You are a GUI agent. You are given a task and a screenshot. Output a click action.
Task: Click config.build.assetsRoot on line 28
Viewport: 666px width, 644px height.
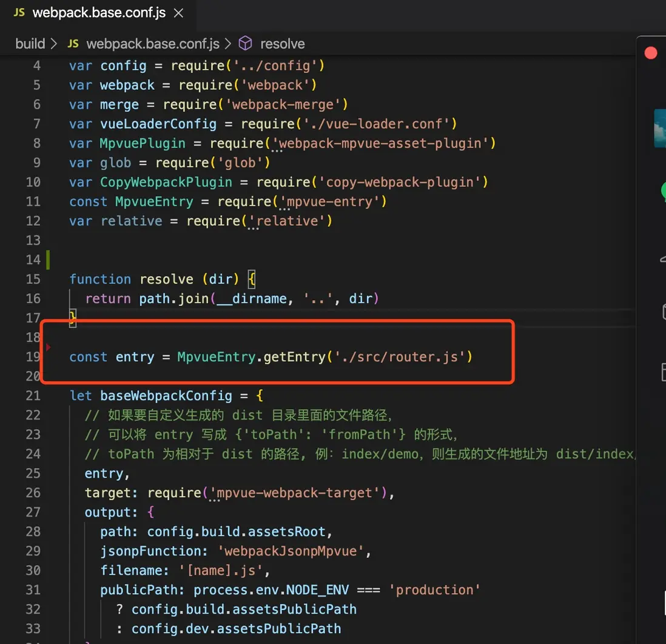pyautogui.click(x=236, y=532)
